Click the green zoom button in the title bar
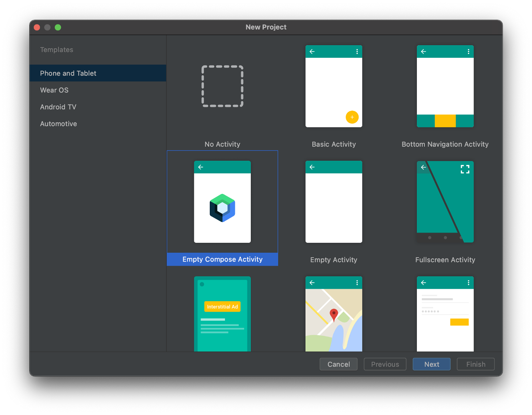Viewport: 532px width, 415px height. click(x=58, y=27)
